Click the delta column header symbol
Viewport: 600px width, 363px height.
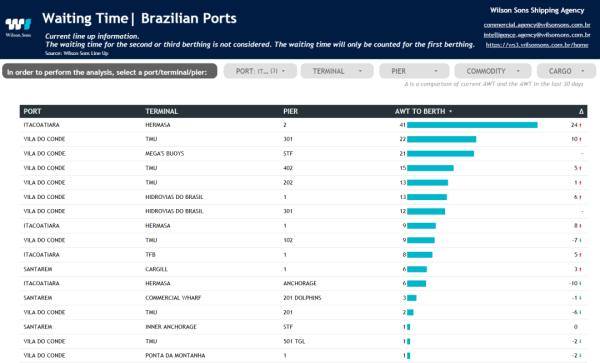(581, 111)
